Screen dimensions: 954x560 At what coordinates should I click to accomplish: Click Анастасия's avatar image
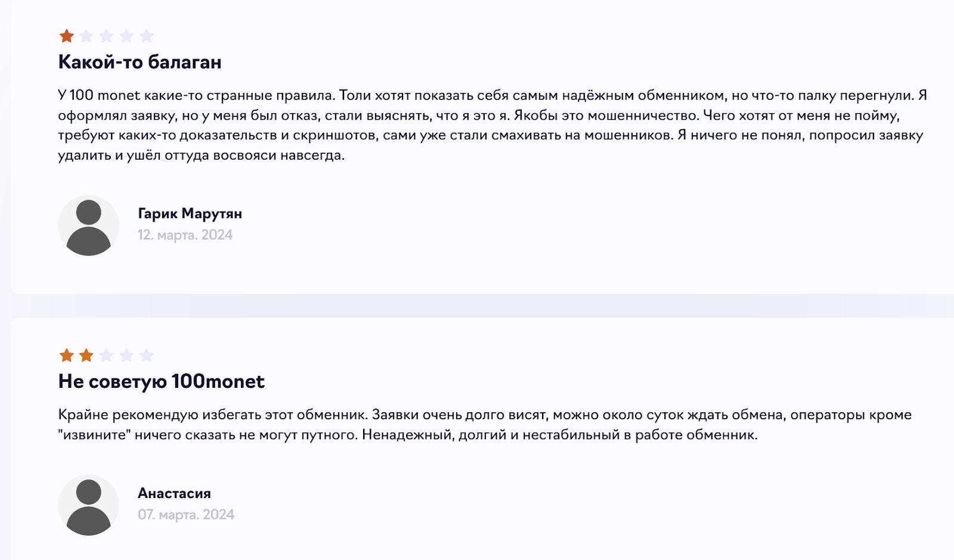pyautogui.click(x=89, y=505)
